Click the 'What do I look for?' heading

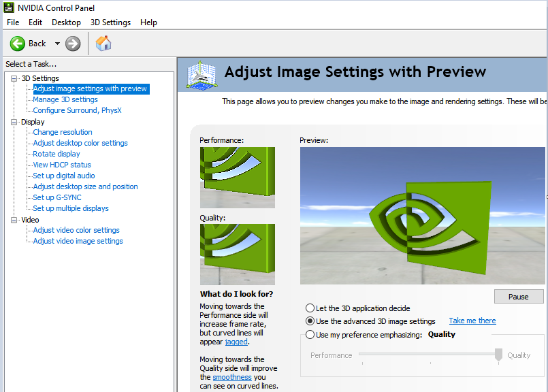[x=237, y=294]
